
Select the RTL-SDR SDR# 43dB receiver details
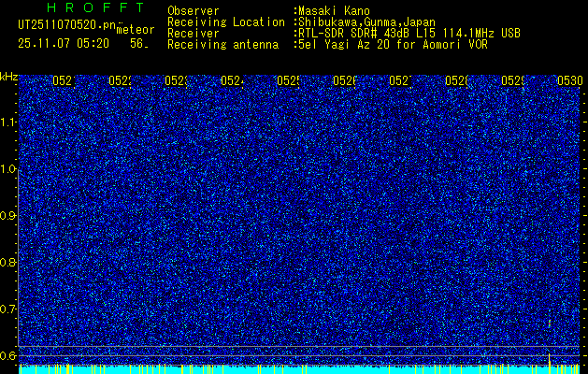pos(409,34)
